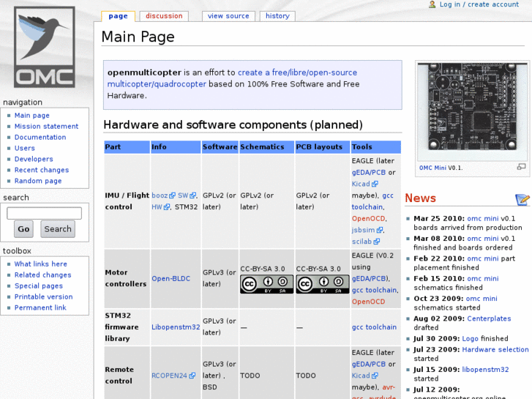This screenshot has height=399, width=532.
Task: Switch to the discussion tab
Action: (x=164, y=16)
